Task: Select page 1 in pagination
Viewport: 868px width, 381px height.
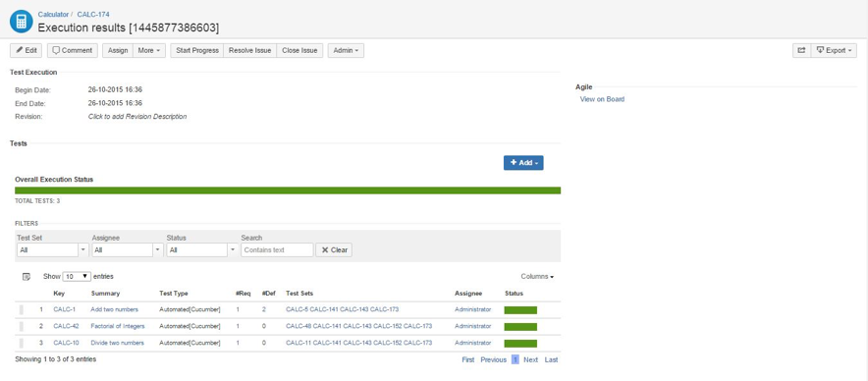Action: pyautogui.click(x=515, y=360)
